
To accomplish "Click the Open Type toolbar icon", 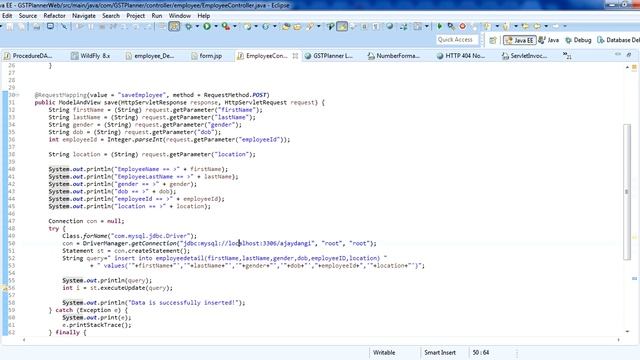I will (x=286, y=27).
